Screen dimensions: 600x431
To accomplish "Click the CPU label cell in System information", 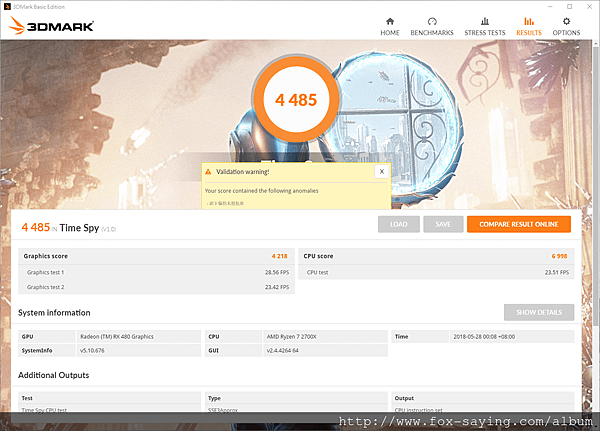I will 233,336.
